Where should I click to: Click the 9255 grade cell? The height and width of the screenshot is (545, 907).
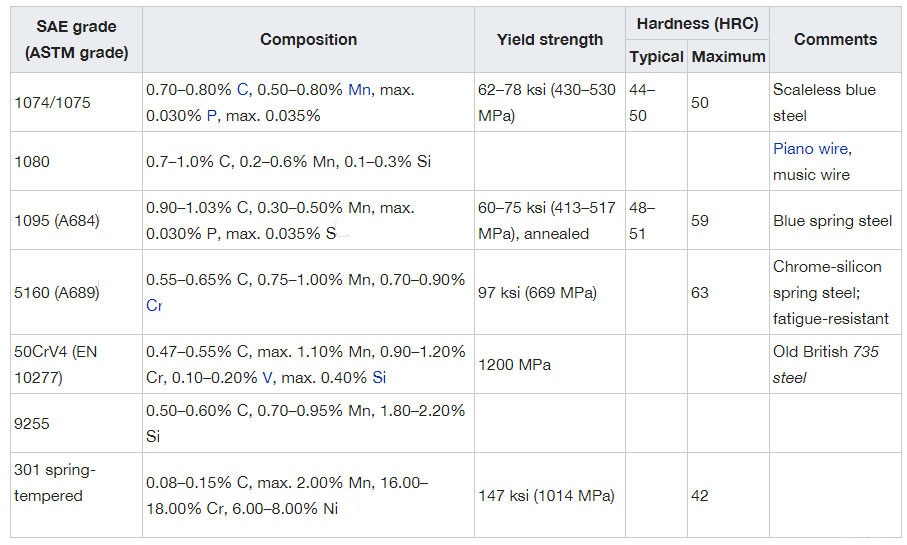click(34, 423)
